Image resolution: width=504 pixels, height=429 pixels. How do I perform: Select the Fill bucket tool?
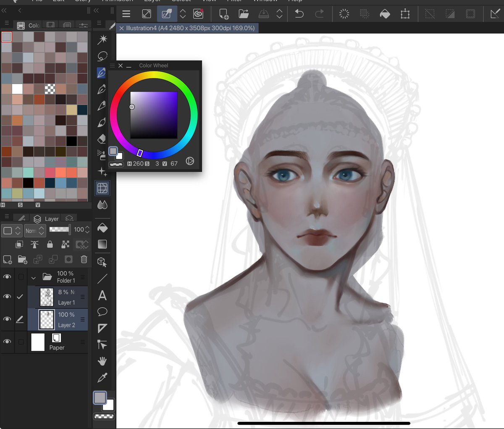tap(102, 228)
